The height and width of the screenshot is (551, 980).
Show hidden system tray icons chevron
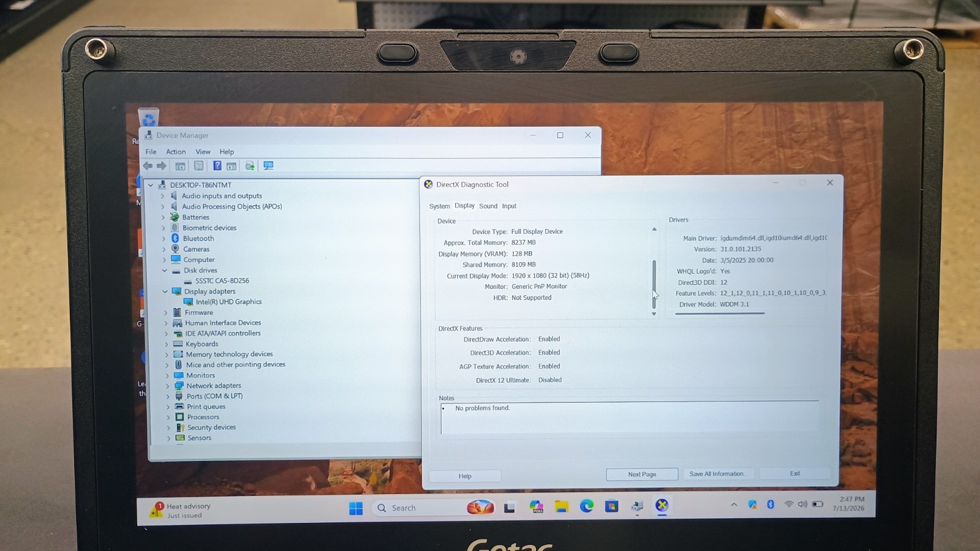pos(734,505)
